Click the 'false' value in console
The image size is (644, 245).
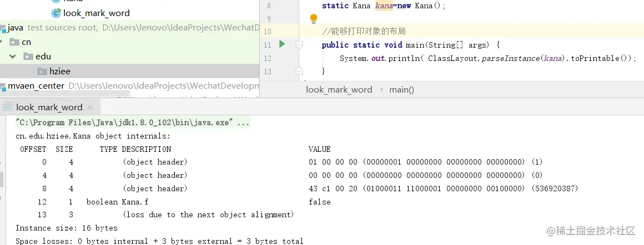click(x=320, y=202)
